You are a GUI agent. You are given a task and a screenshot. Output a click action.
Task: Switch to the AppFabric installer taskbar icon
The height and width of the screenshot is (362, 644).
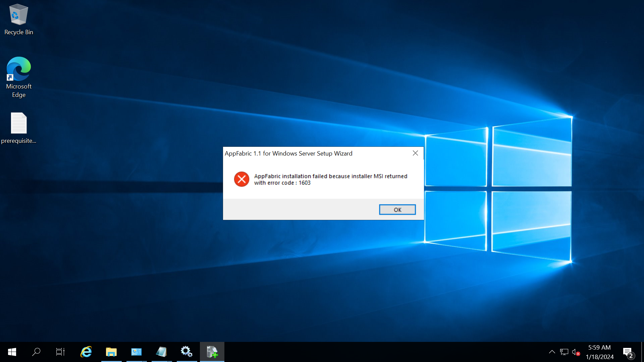click(x=212, y=352)
